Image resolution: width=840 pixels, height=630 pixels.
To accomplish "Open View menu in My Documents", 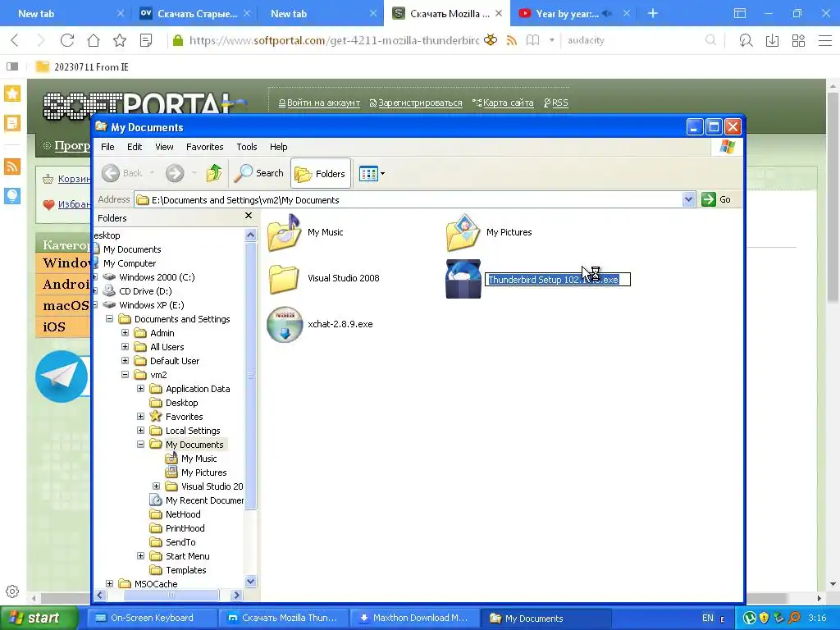I will pos(164,147).
